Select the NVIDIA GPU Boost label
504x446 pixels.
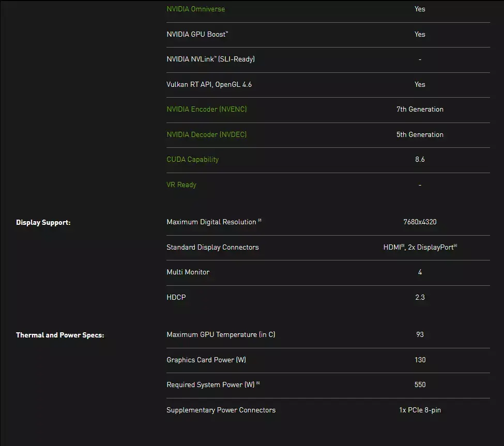[x=197, y=35]
